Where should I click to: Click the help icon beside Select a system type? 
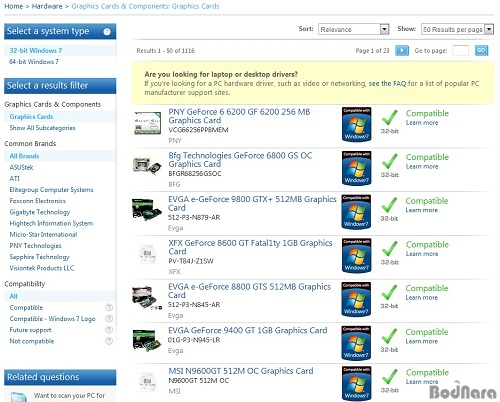[x=107, y=32]
